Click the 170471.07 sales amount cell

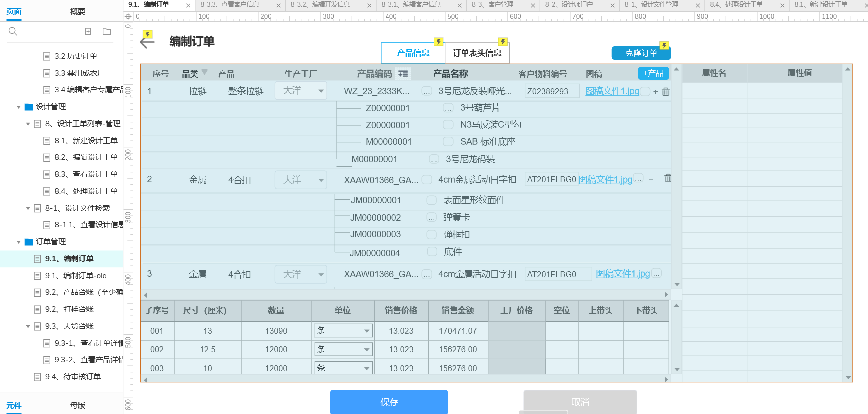click(x=458, y=331)
